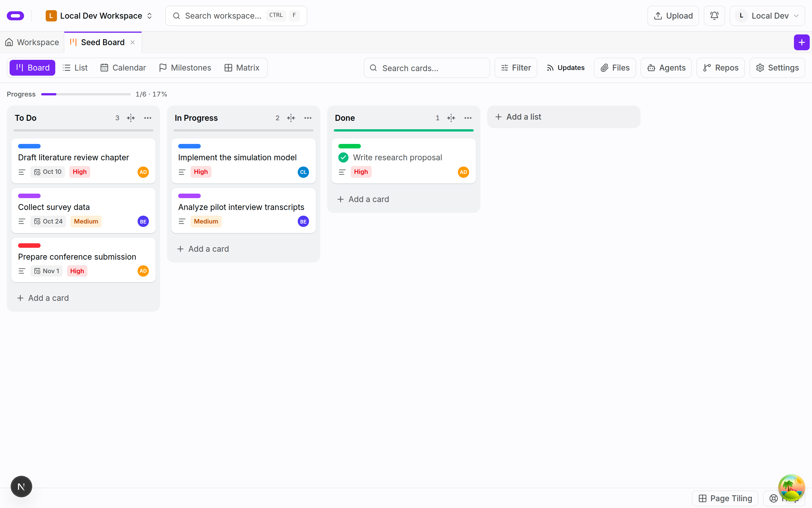
Task: Click High priority on Implement the simulation model
Action: tap(201, 172)
